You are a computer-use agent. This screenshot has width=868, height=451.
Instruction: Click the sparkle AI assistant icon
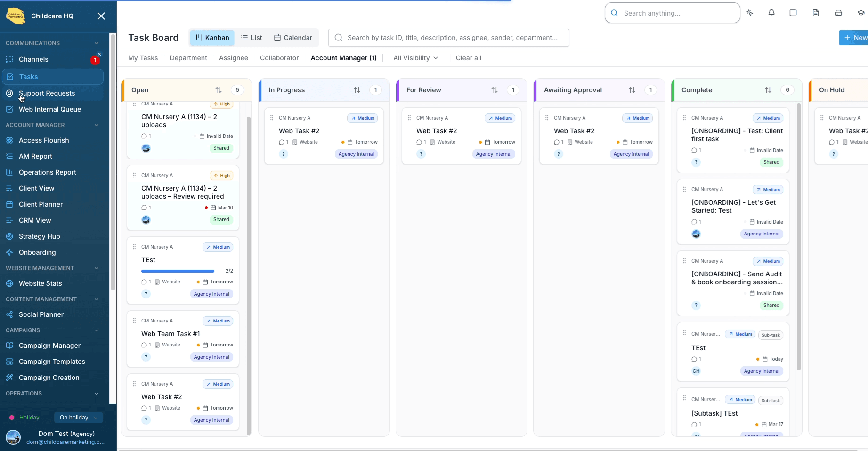pos(750,13)
